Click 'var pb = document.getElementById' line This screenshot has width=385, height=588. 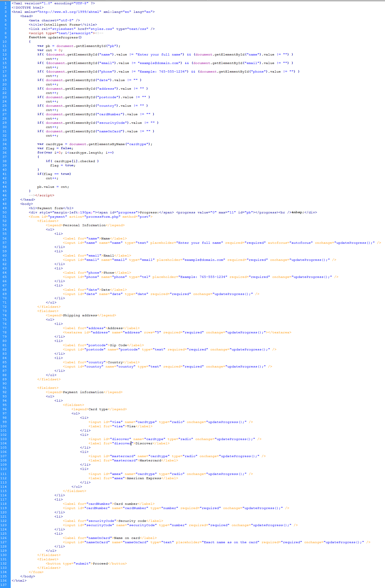pos(79,46)
